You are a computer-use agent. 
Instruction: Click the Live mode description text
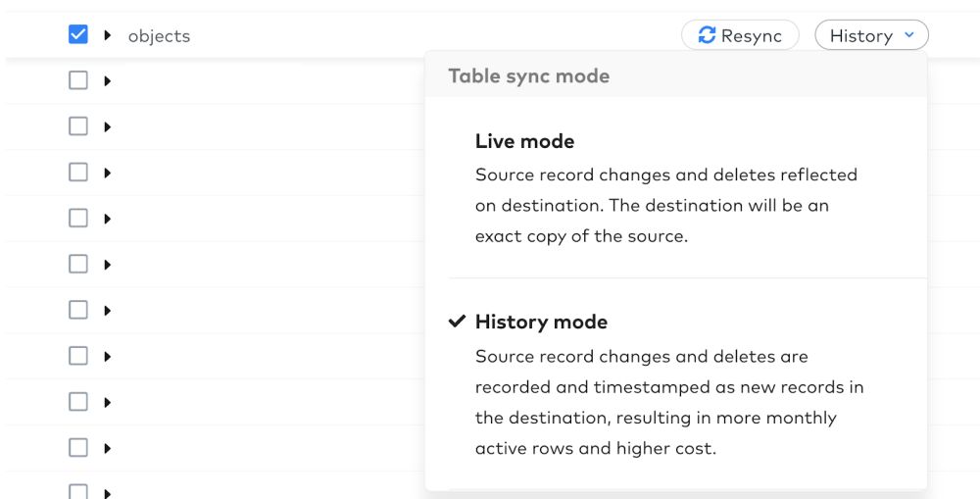pos(665,206)
